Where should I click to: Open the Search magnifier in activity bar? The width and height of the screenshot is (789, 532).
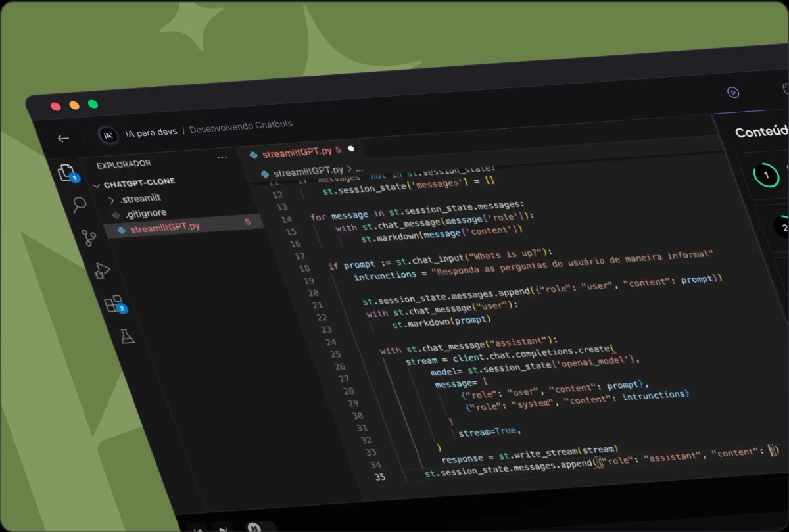(x=80, y=205)
